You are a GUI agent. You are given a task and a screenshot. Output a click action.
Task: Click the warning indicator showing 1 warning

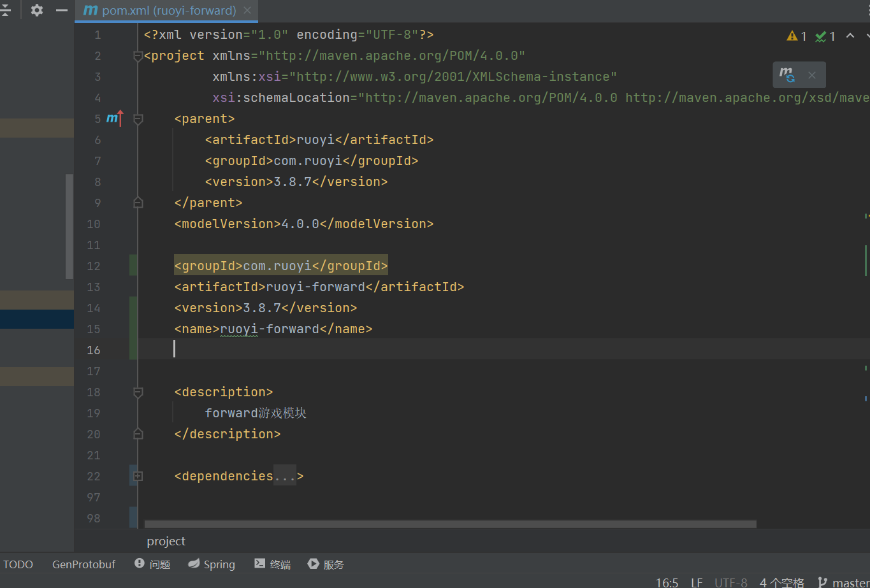797,36
